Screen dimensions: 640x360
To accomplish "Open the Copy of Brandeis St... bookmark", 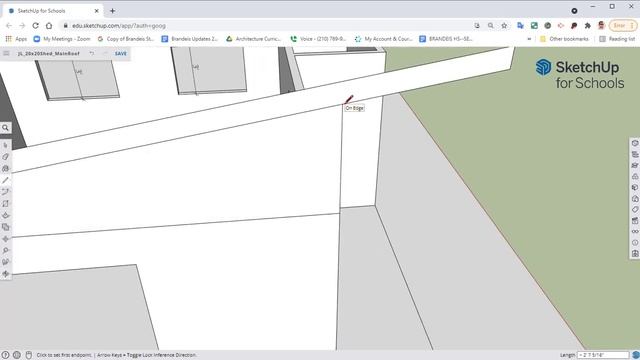I will (x=126, y=39).
